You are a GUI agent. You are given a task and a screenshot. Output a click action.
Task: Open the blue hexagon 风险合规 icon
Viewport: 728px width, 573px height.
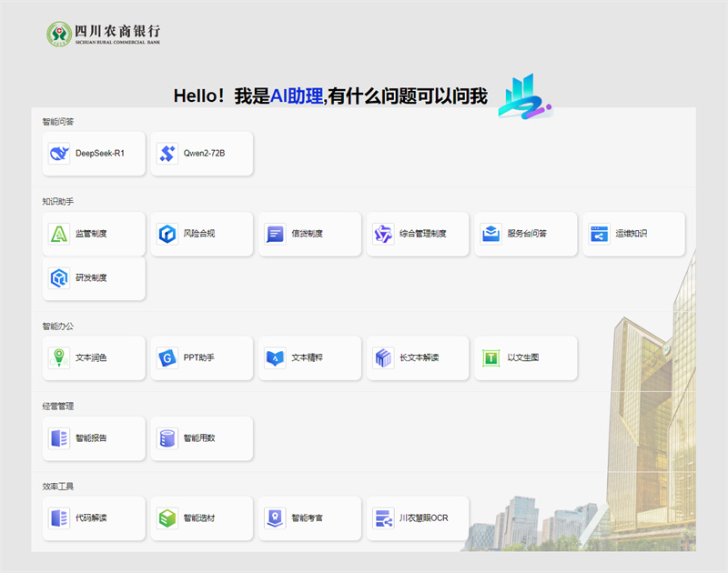tap(167, 234)
